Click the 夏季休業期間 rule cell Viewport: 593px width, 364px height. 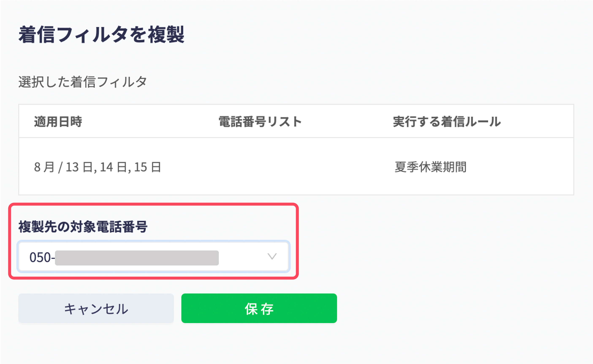point(430,167)
